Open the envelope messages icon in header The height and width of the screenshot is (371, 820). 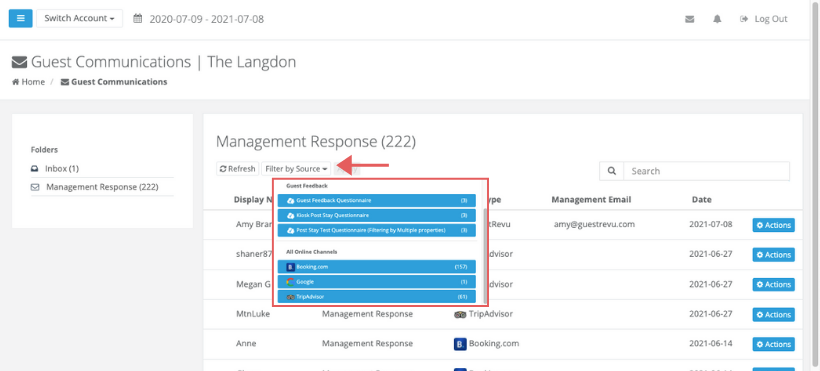click(x=689, y=19)
